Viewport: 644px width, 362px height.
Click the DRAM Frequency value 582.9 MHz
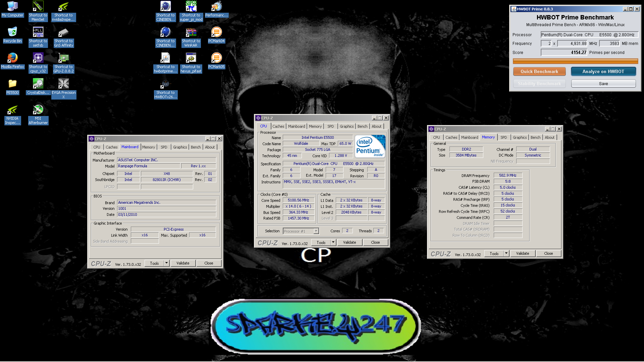pyautogui.click(x=507, y=175)
